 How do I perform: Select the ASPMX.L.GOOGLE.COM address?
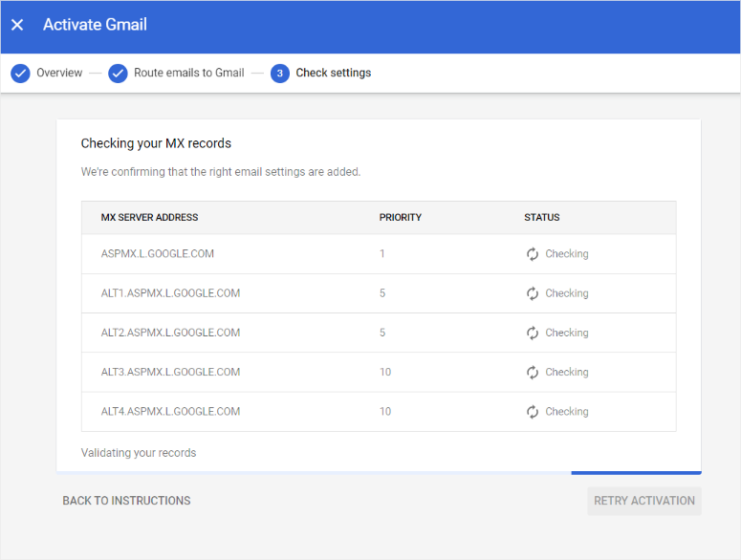pos(158,253)
